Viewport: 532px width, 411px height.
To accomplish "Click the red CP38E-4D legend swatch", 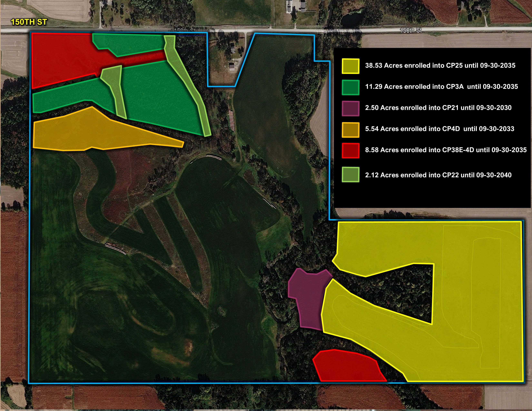I will pyautogui.click(x=350, y=151).
